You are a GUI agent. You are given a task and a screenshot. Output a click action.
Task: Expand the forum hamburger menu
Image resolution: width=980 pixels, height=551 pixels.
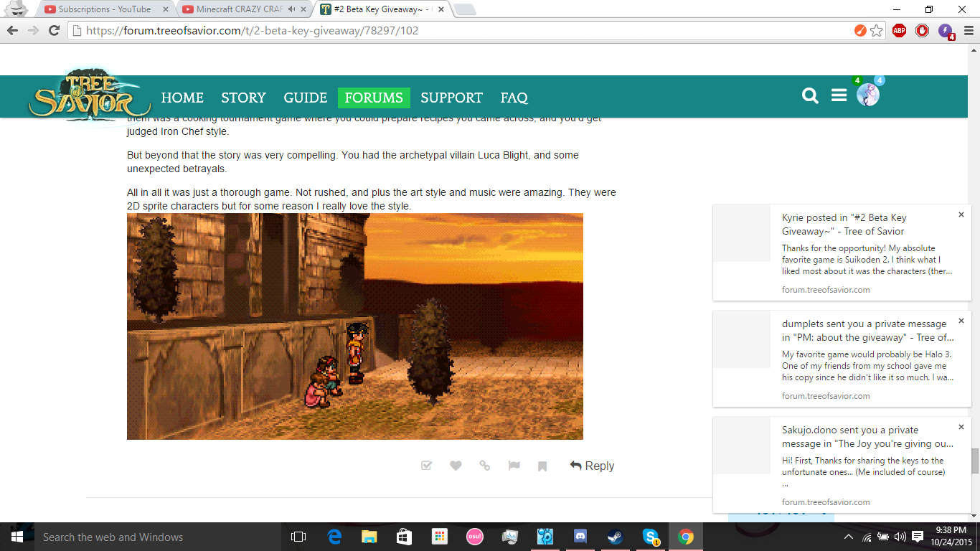839,95
